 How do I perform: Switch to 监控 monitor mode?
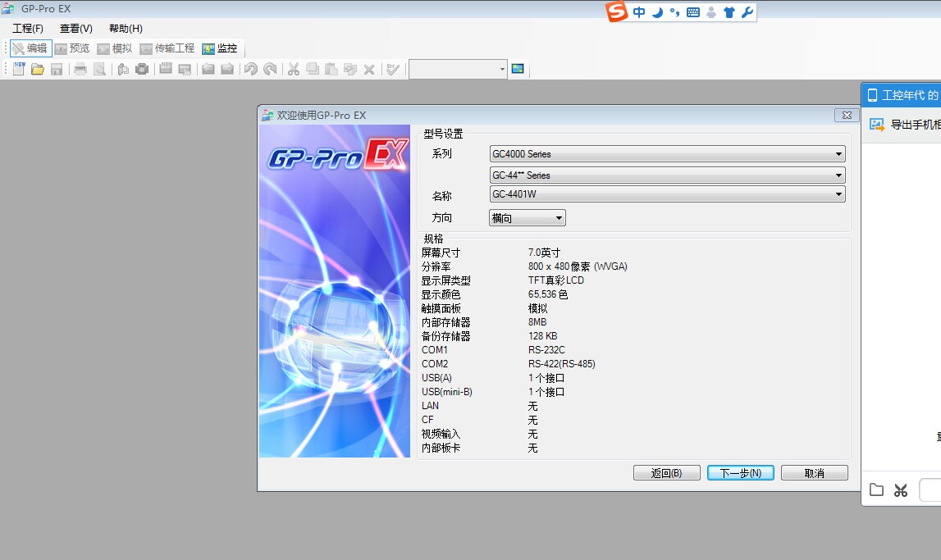pos(220,48)
